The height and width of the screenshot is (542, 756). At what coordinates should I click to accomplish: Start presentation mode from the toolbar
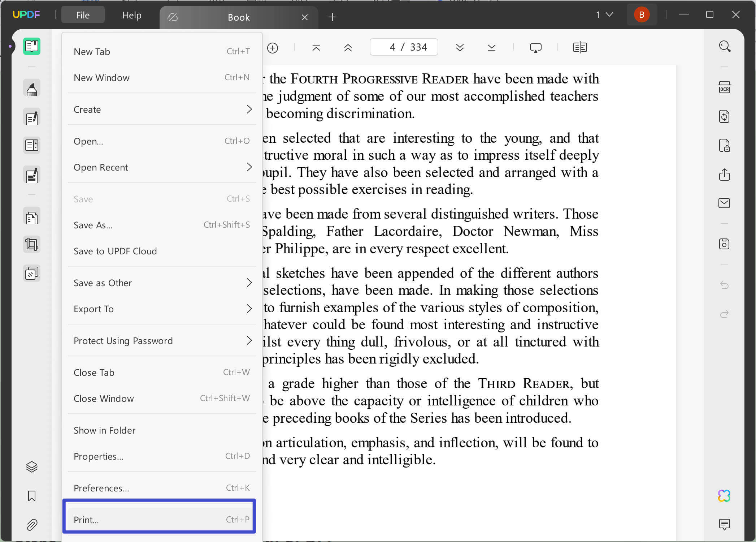coord(535,47)
